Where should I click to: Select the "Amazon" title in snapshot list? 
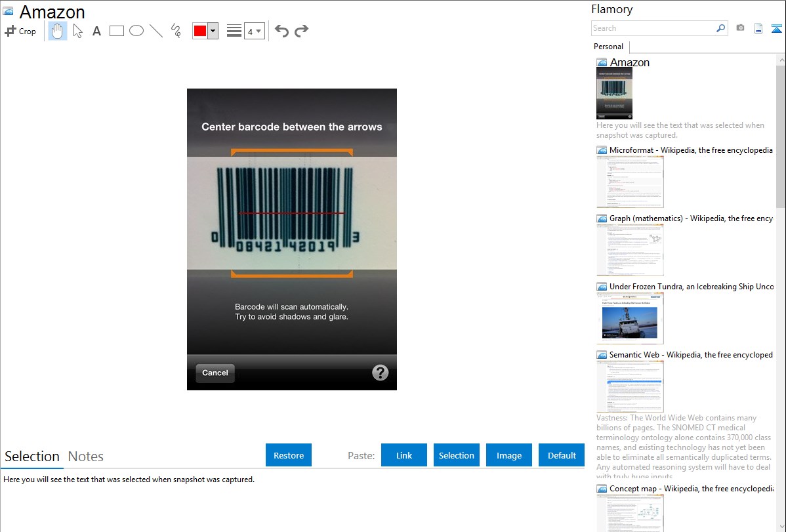(x=630, y=63)
